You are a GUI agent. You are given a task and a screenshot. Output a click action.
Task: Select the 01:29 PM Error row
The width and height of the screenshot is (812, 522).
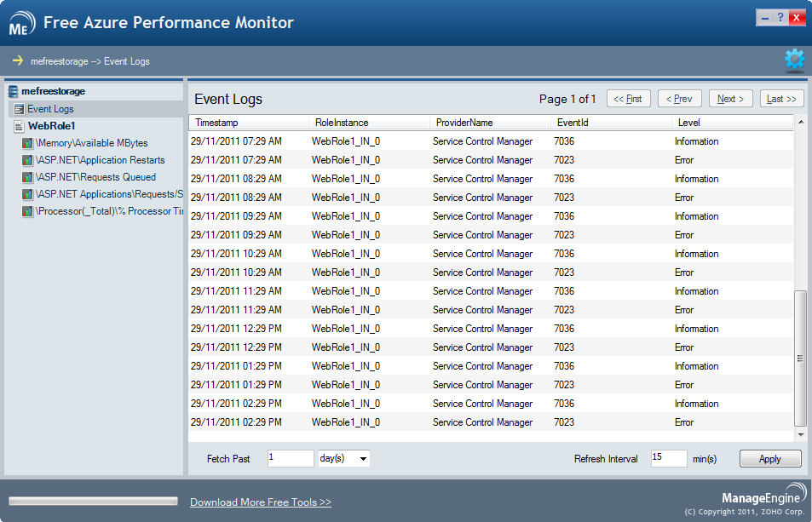coord(491,385)
